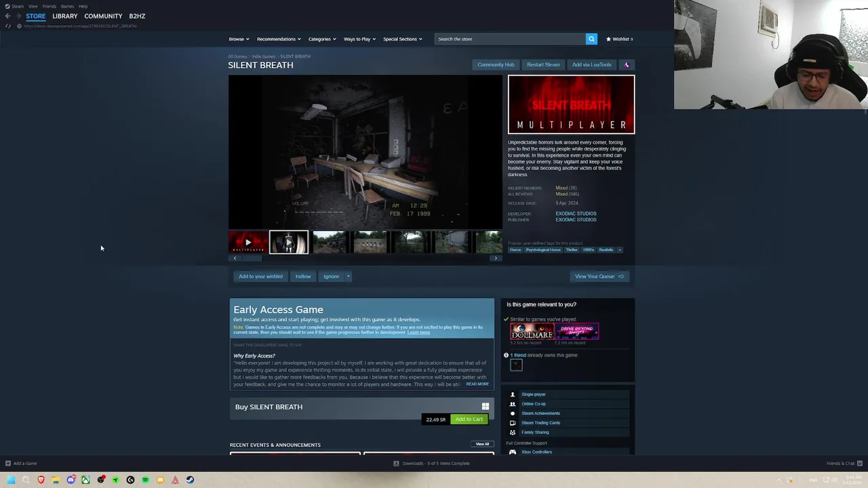Expand the Recommendations store menu
The image size is (868, 488).
coord(278,39)
